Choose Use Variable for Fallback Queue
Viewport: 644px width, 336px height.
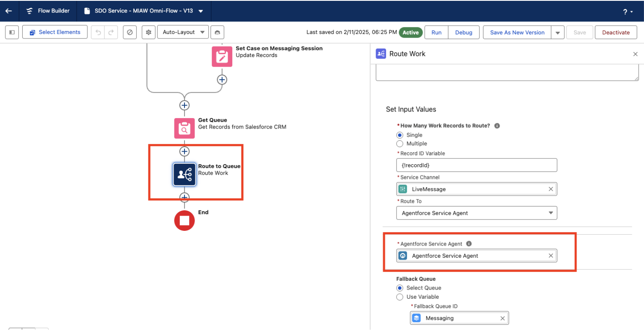tap(400, 297)
